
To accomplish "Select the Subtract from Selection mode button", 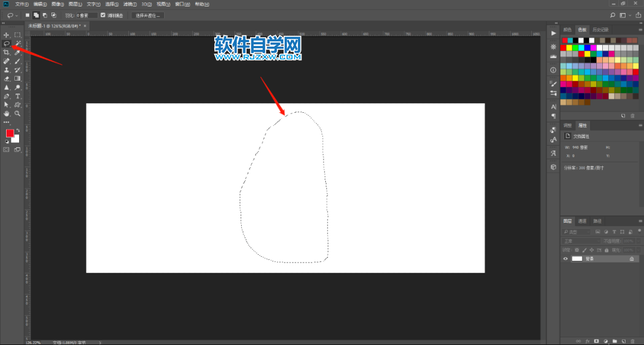I will 45,15.
